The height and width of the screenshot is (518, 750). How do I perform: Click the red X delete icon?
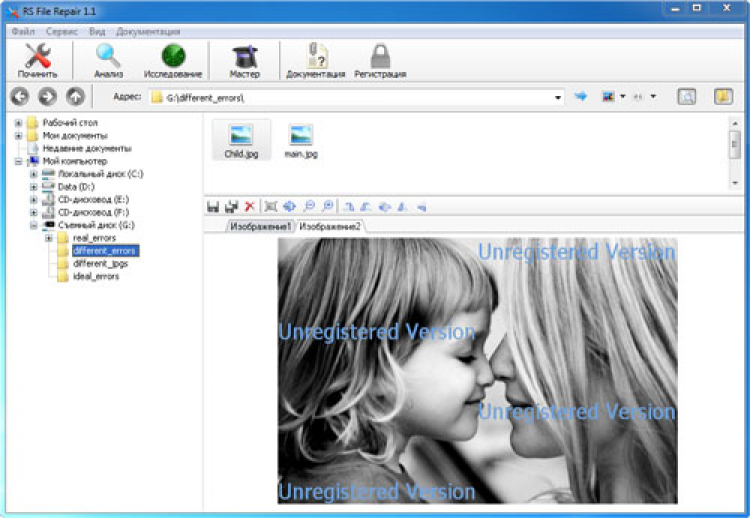(250, 207)
